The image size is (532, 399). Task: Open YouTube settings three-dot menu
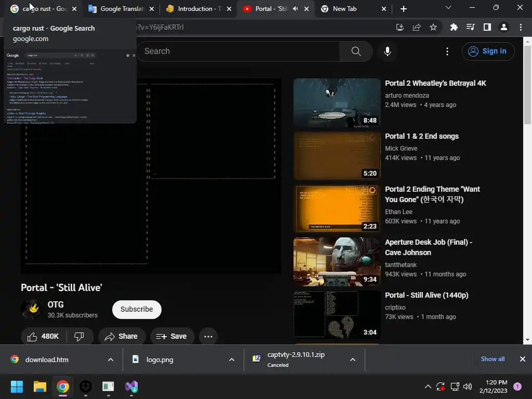447,51
